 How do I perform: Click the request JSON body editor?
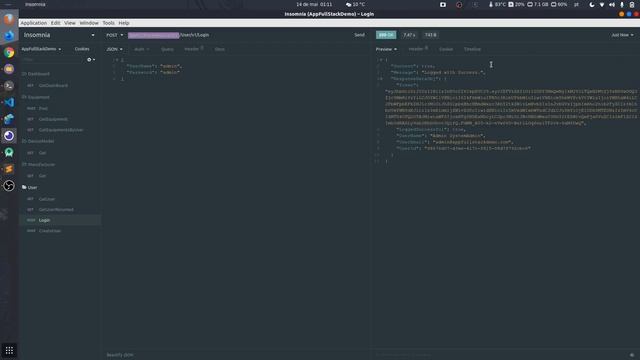pos(236,202)
